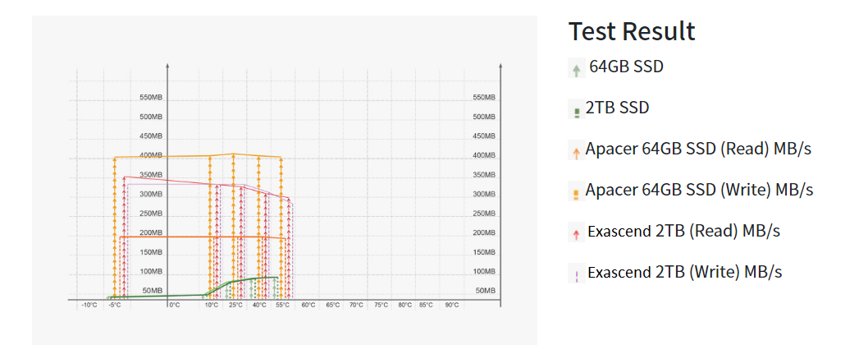
Task: Select Exascend 2TB (Write) MB/s legend text
Action: (684, 272)
